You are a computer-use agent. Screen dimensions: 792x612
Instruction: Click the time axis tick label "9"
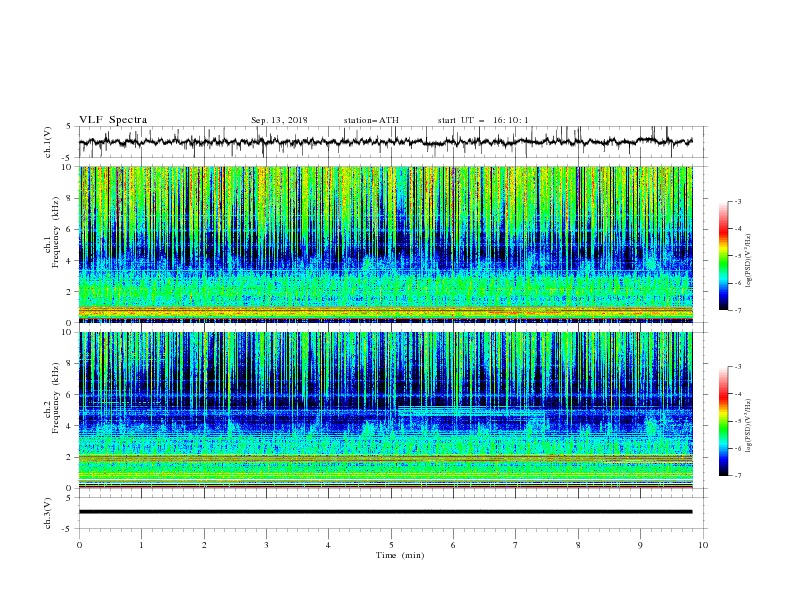click(640, 545)
